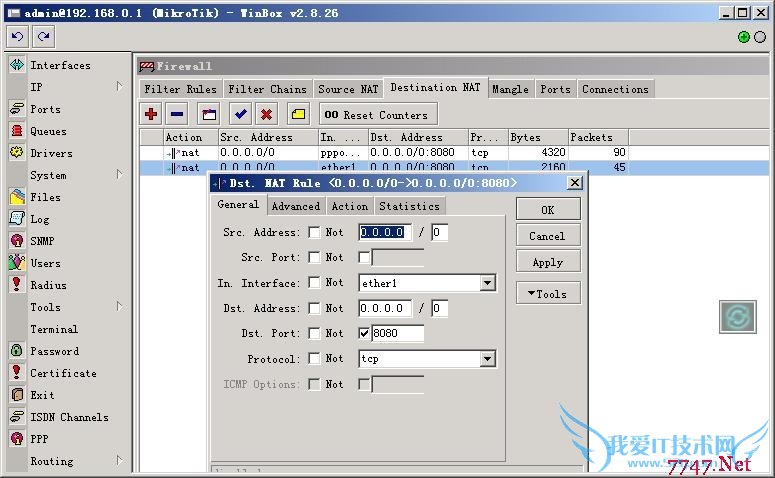
Task: Click the teal refresh icon on the right
Action: click(x=737, y=317)
